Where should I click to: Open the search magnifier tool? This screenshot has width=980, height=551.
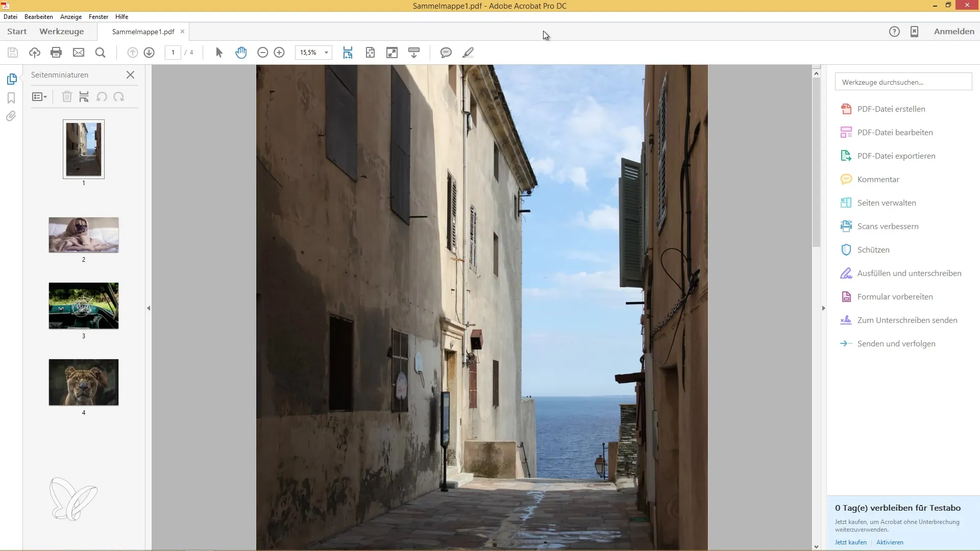pos(100,53)
